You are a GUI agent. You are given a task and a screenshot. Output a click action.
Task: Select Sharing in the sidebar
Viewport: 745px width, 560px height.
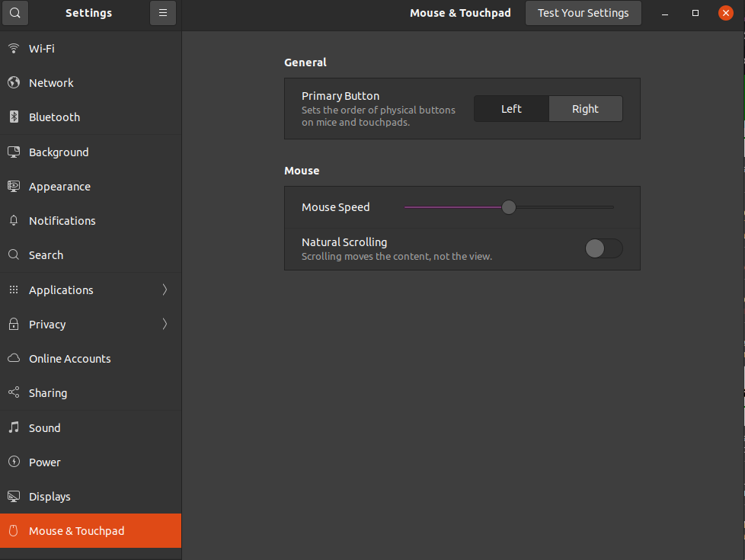point(91,392)
